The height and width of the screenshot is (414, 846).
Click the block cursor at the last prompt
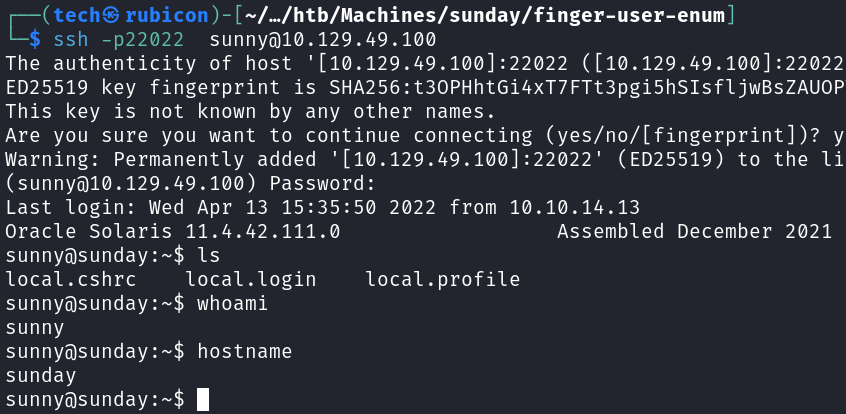203,400
